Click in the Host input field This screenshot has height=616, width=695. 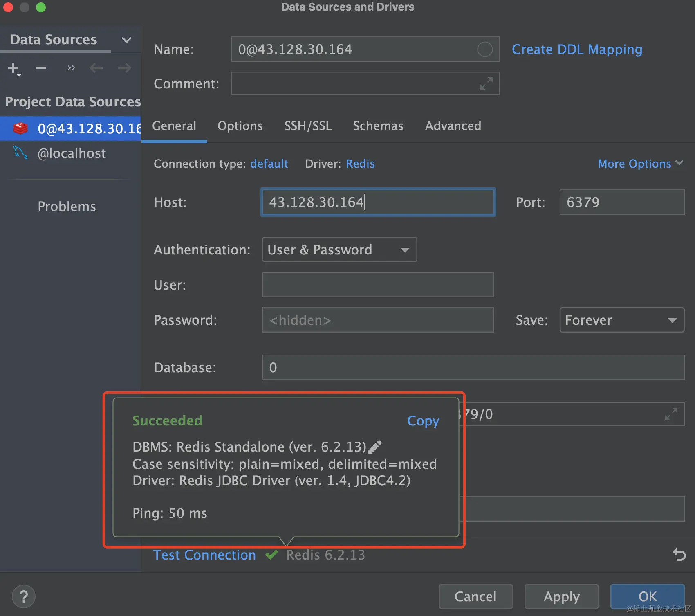click(378, 202)
